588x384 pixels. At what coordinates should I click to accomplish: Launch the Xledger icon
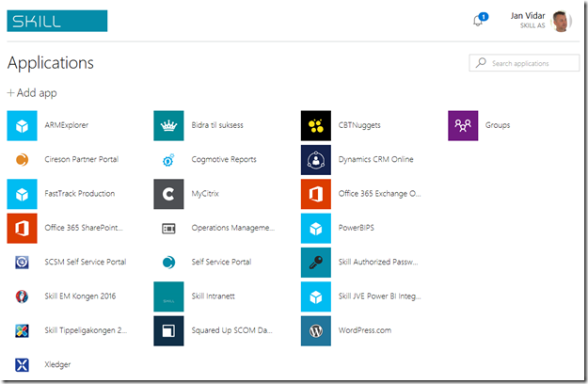point(22,365)
